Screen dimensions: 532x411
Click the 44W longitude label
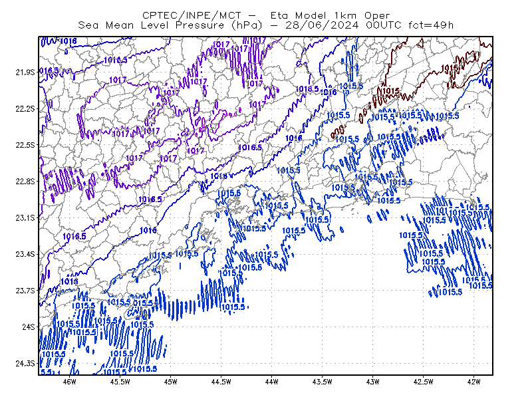tap(272, 382)
